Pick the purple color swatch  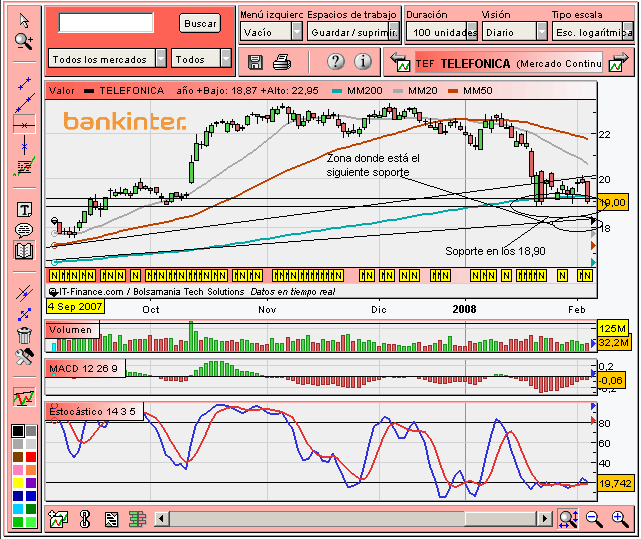click(31, 483)
